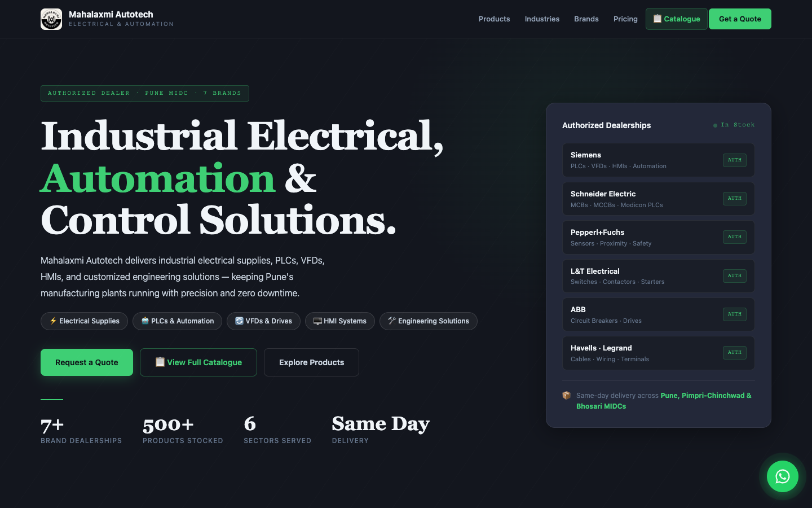The width and height of the screenshot is (812, 508).
Task: Click the Get a Quote button
Action: (740, 19)
